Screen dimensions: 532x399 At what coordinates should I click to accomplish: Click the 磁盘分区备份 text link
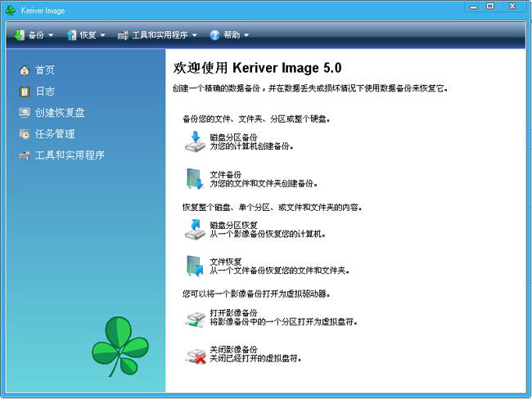pyautogui.click(x=233, y=137)
